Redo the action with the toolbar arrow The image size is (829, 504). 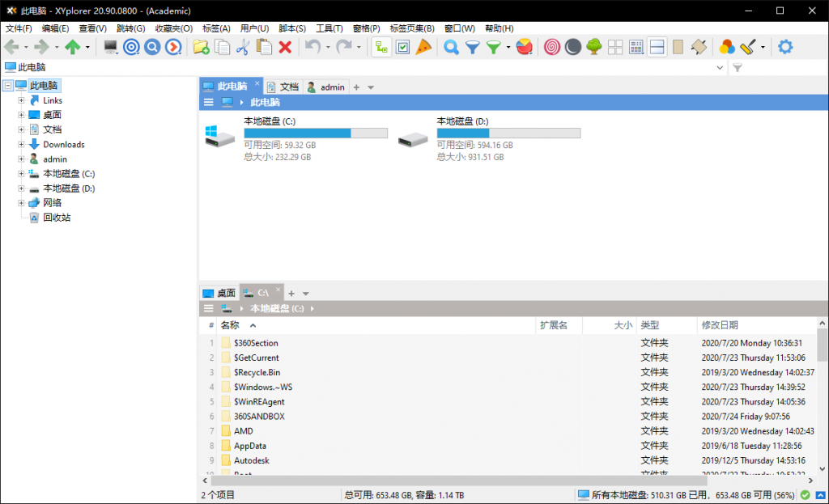344,47
